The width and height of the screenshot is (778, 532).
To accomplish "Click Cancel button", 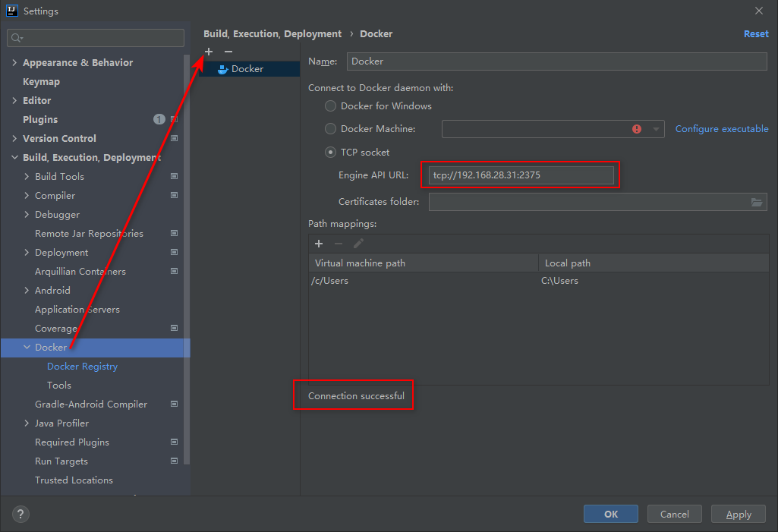I will coord(674,514).
